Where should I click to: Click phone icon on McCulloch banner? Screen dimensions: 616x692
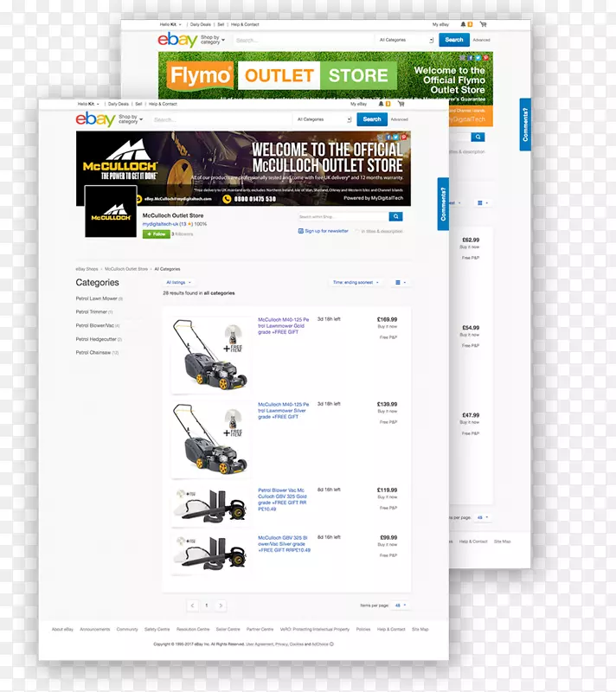point(227,199)
